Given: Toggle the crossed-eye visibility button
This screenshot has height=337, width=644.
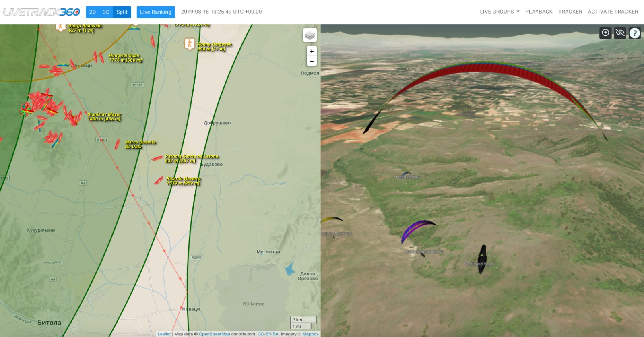Looking at the screenshot, I should pos(620,33).
